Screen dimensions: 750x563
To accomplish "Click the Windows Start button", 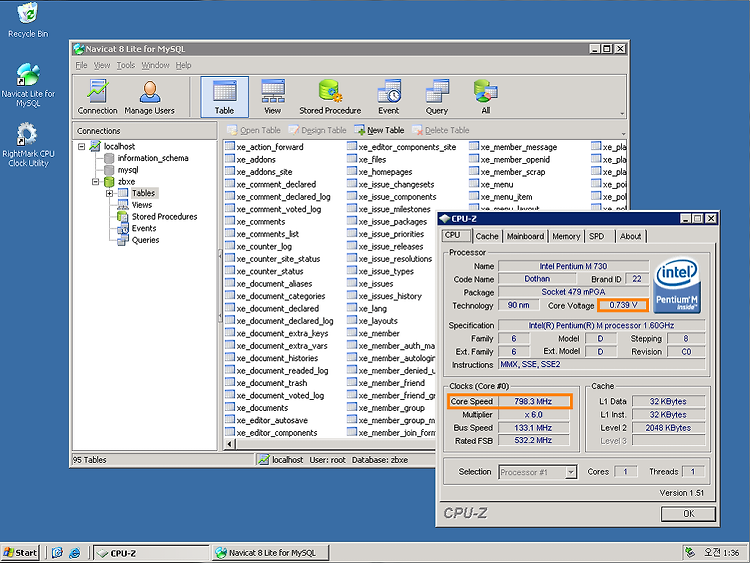I will tap(20, 553).
